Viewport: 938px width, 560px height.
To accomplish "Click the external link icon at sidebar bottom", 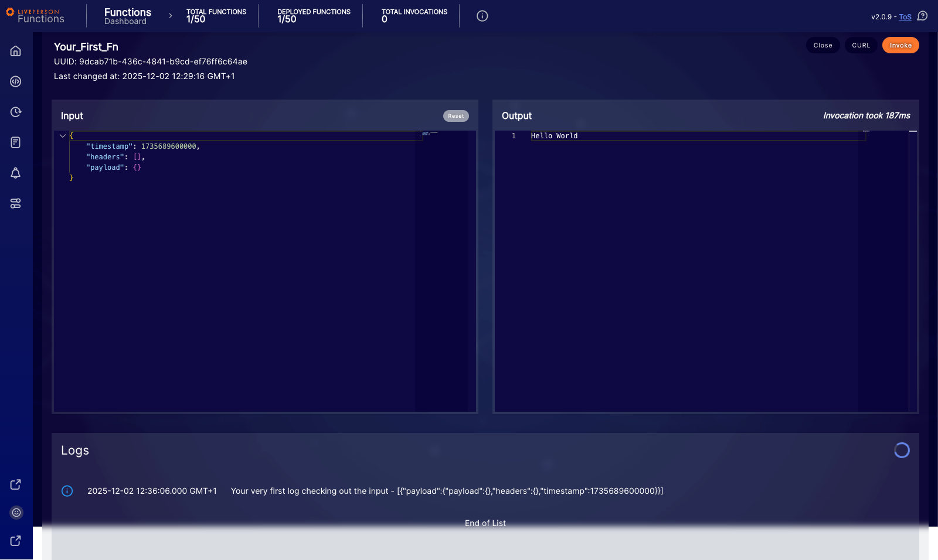I will 16,541.
